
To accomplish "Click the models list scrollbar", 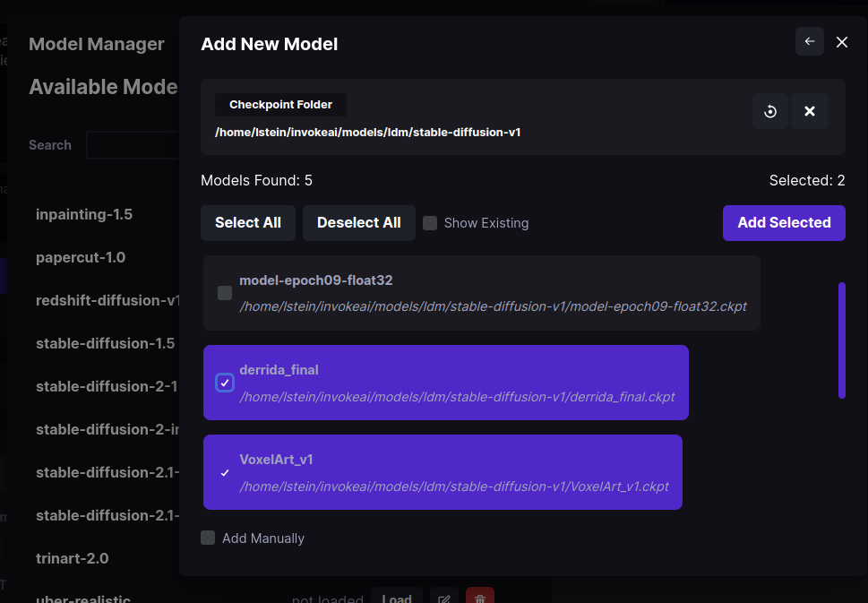I will [841, 340].
